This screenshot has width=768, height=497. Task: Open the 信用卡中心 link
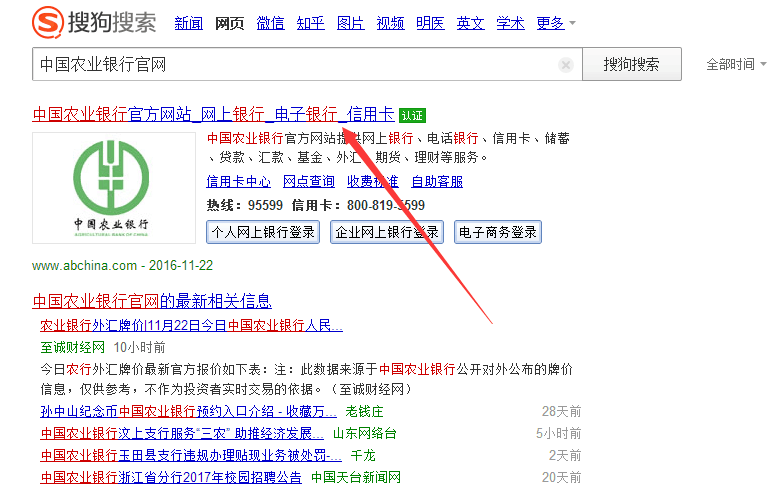click(239, 182)
